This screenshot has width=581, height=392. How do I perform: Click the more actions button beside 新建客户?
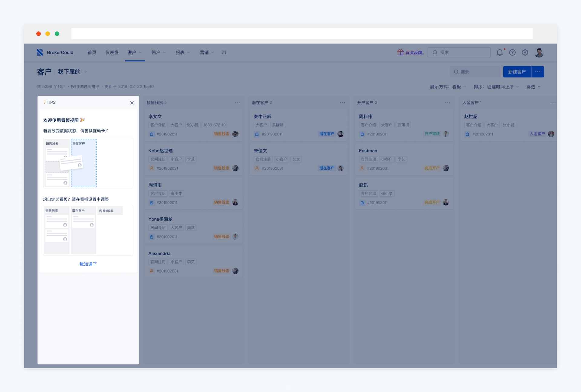pyautogui.click(x=538, y=72)
